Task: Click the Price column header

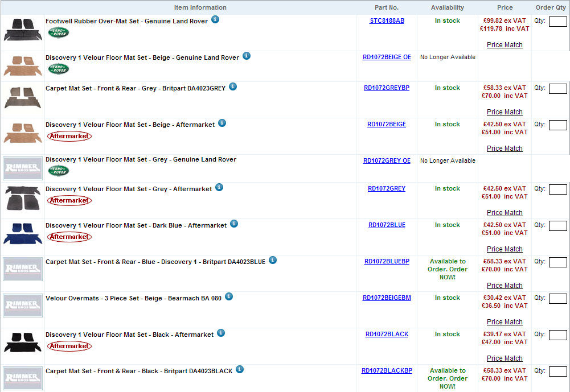Action: 505,7
